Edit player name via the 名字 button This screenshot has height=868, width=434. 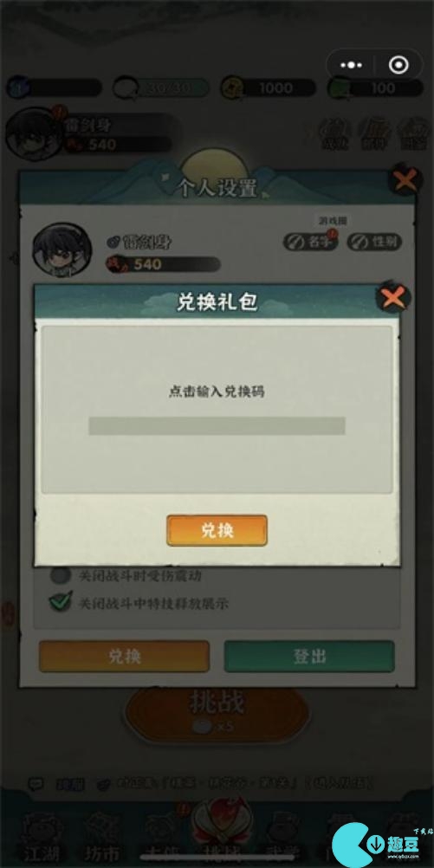pos(310,242)
